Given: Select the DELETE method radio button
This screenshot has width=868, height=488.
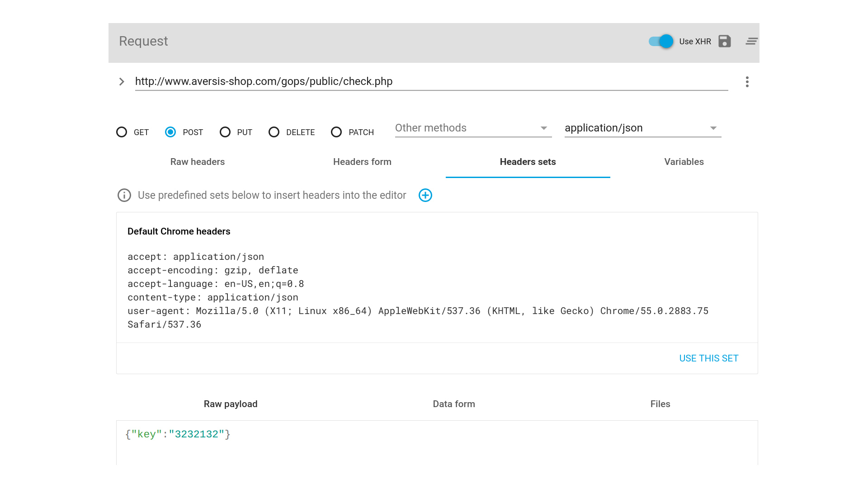Looking at the screenshot, I should click(274, 132).
